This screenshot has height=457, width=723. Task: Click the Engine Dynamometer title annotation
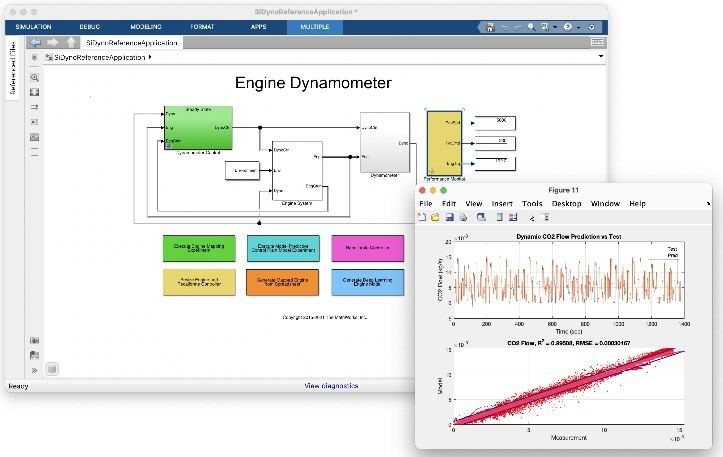pos(313,83)
